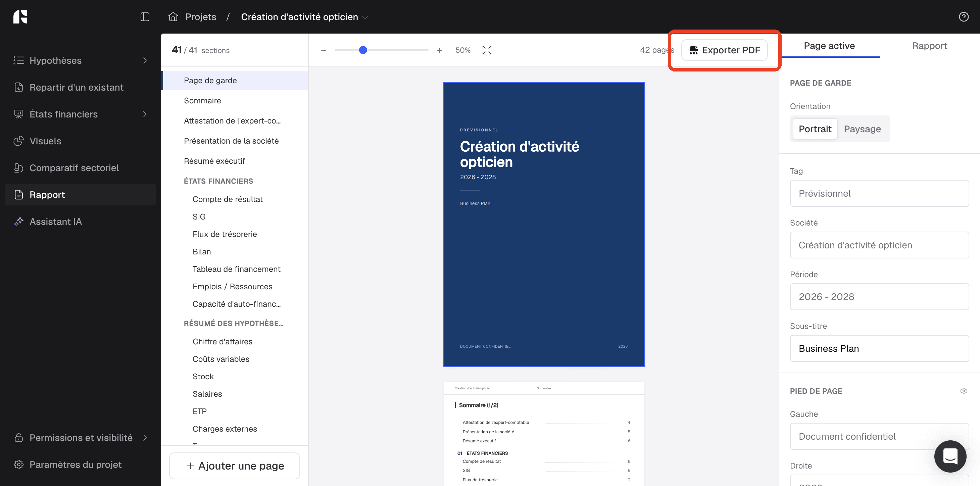Open Repartir d'un existant
This screenshot has height=486, width=980.
[x=81, y=87]
